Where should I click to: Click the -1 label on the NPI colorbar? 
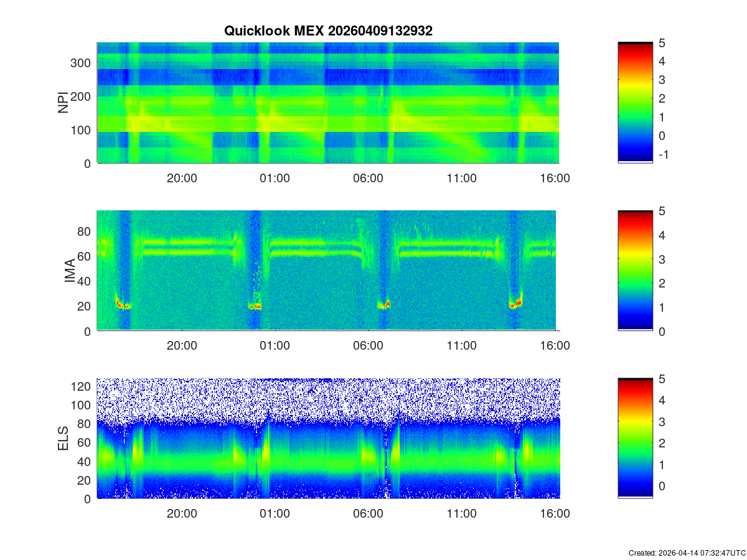[x=662, y=154]
